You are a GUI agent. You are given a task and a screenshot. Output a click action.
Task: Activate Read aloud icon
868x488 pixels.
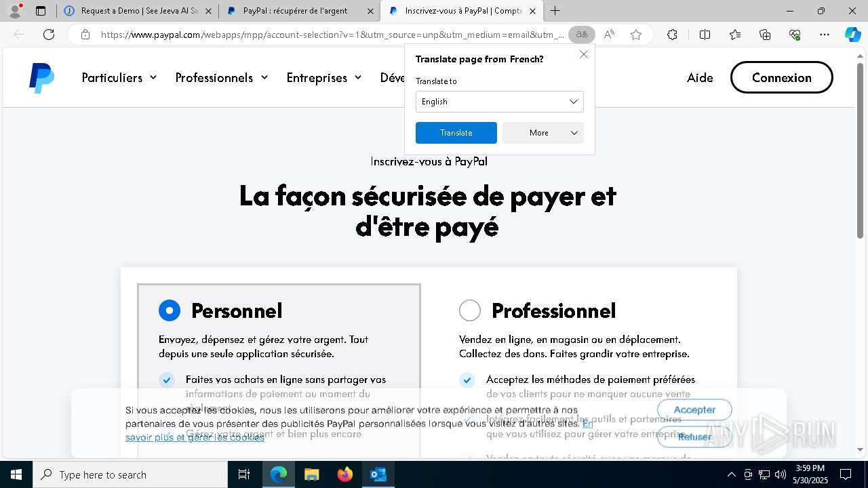[609, 35]
